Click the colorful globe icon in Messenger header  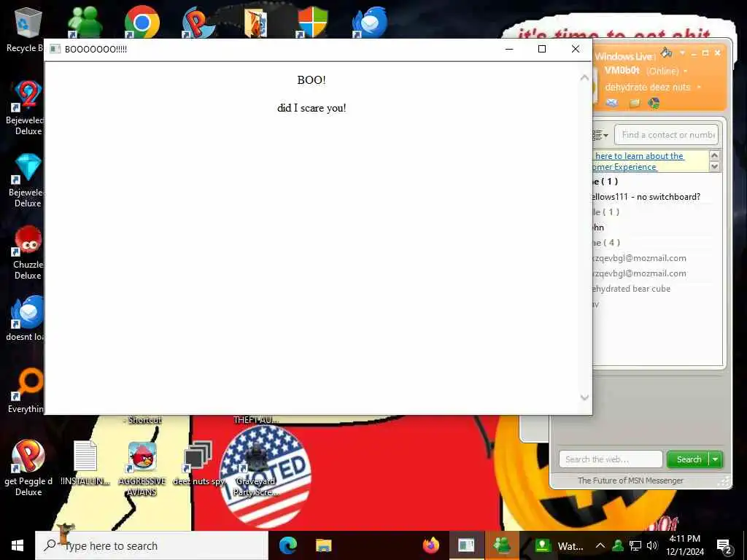(x=654, y=103)
